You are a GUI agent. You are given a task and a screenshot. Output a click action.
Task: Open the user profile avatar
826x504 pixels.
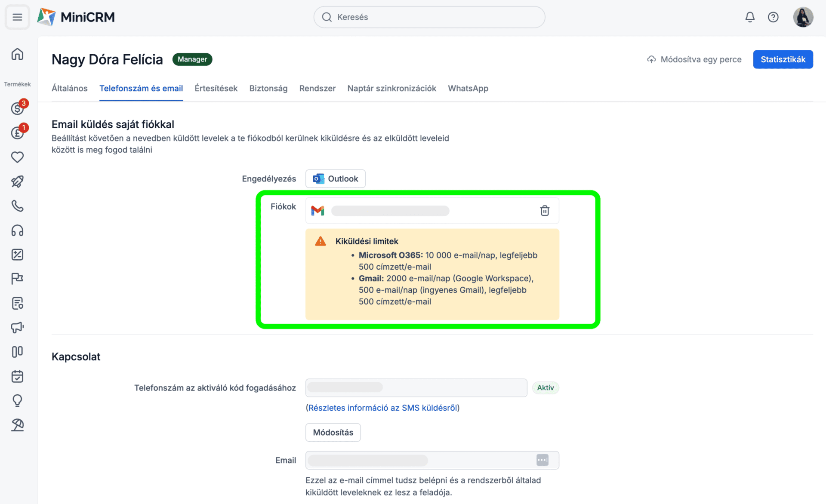pos(803,17)
